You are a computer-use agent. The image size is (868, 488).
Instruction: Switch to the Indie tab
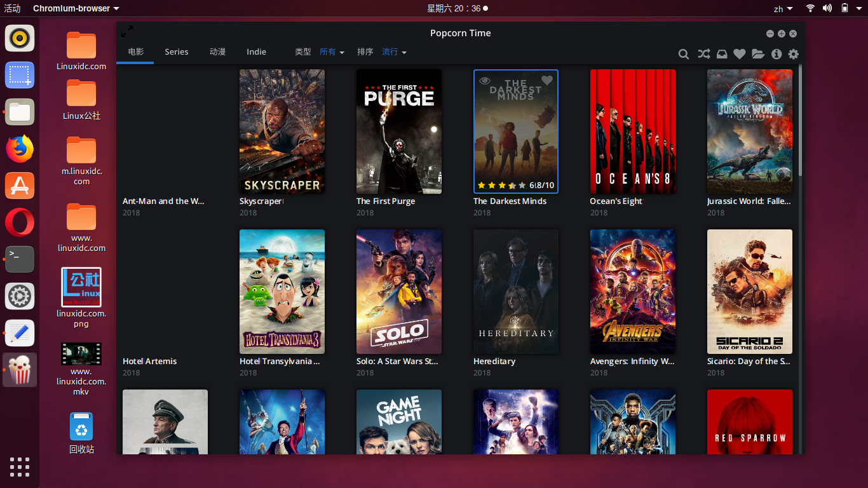(257, 52)
